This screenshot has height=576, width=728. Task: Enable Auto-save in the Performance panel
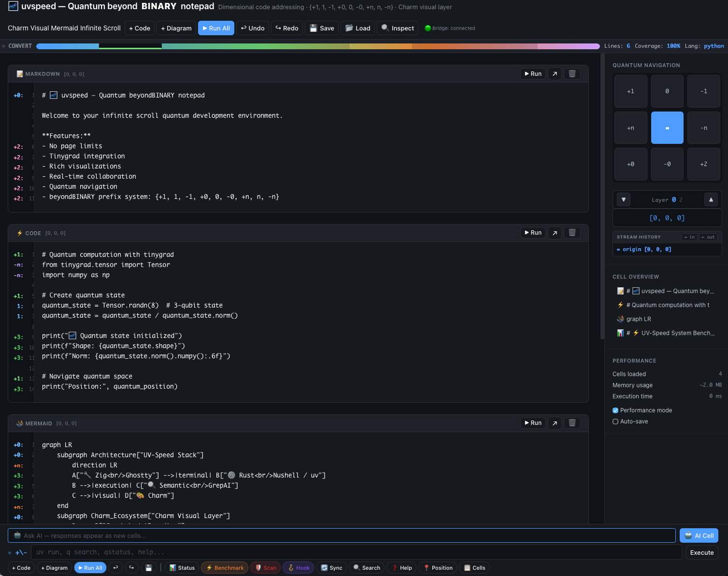pyautogui.click(x=615, y=421)
